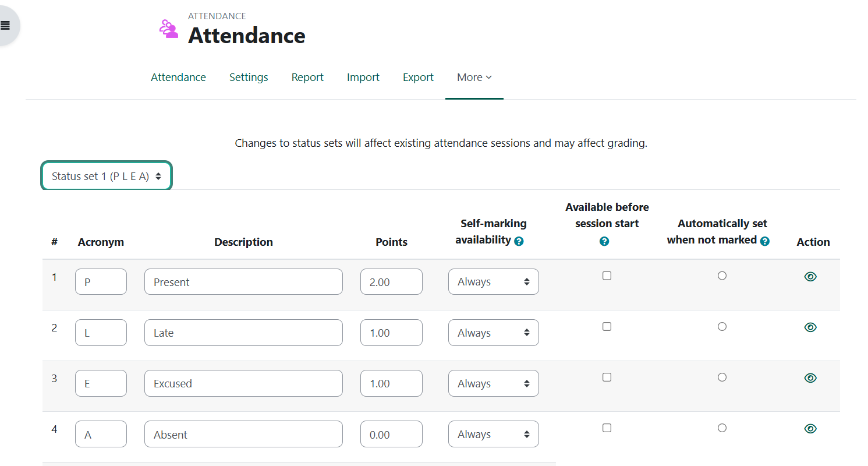Open the Export page
Screen dimensions: 868x466
tap(418, 77)
